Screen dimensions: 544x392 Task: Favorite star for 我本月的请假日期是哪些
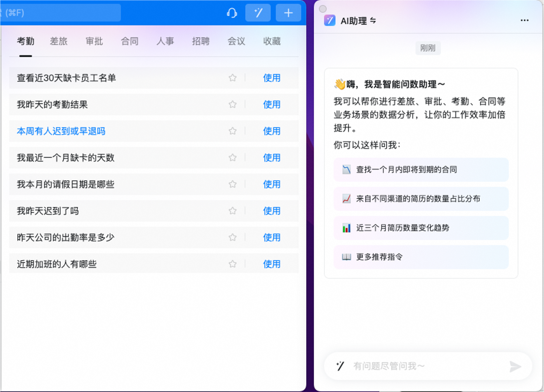[x=233, y=184]
